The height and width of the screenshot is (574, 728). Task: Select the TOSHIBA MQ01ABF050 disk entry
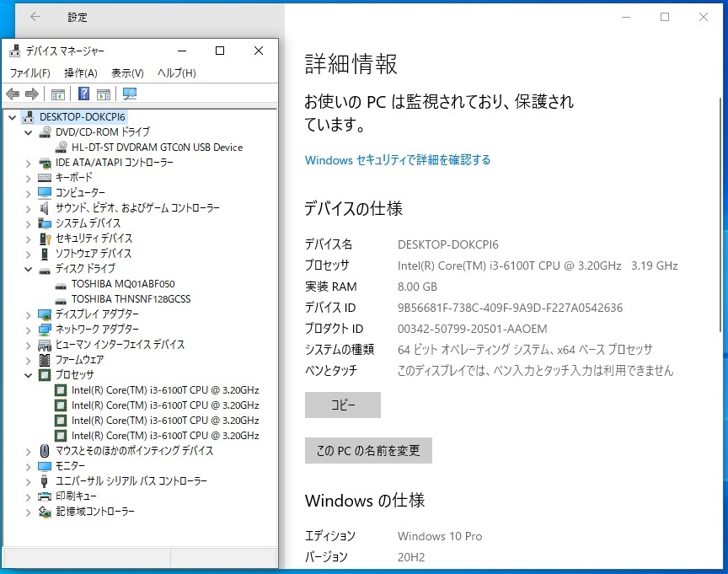coord(123,284)
